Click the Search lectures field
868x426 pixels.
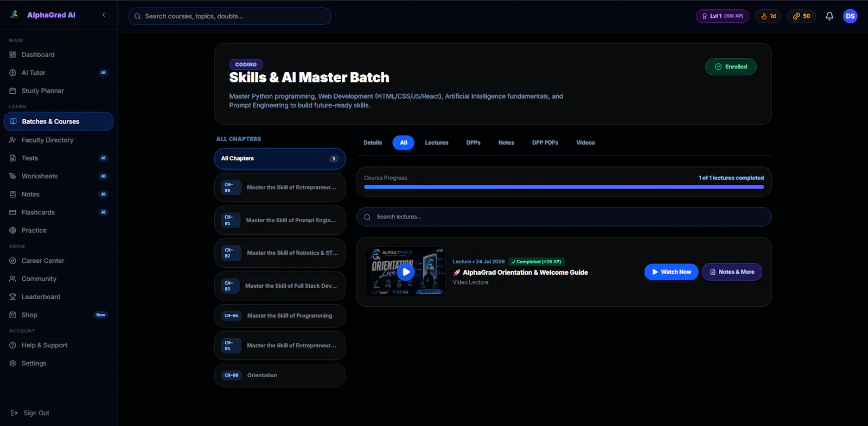[564, 217]
